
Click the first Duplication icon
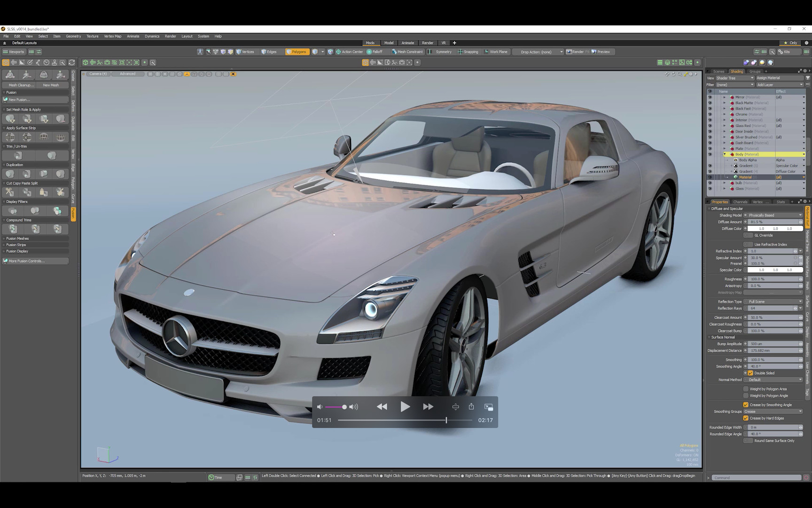[x=10, y=174]
